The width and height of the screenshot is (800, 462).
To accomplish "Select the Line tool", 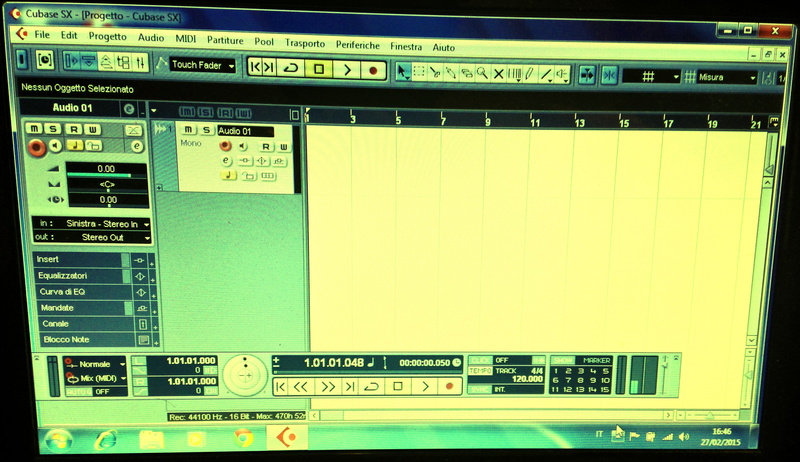I will point(546,75).
